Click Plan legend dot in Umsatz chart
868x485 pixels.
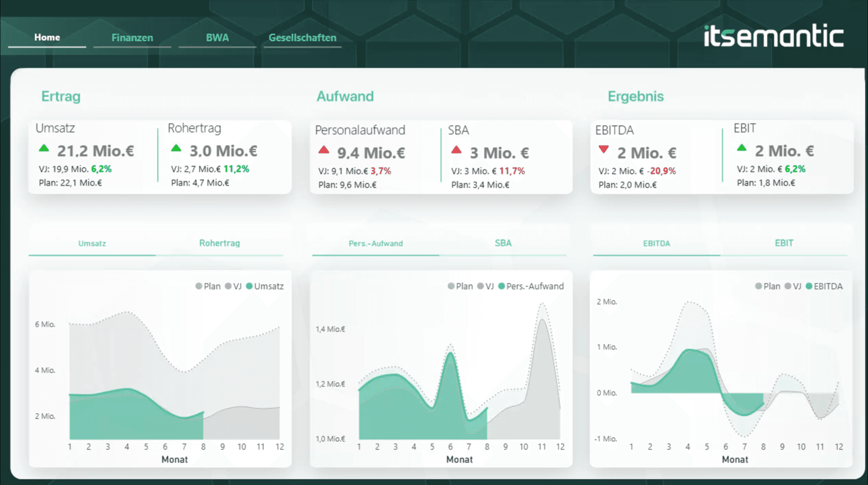coord(199,286)
